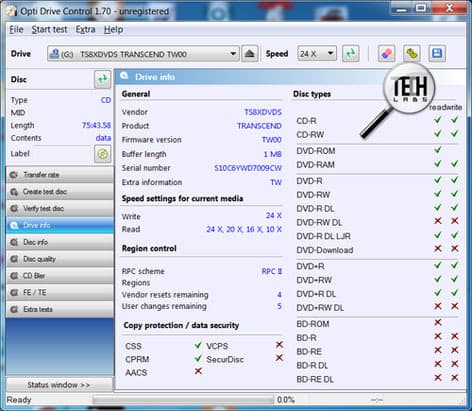Viewport: 472px width, 411px height.
Task: Open the Start test menu
Action: (x=49, y=29)
